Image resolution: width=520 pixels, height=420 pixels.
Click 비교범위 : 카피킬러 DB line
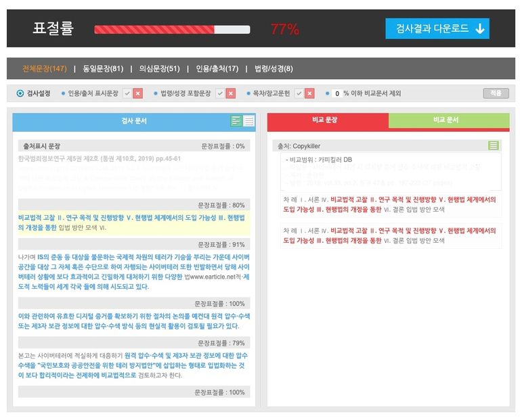click(319, 160)
